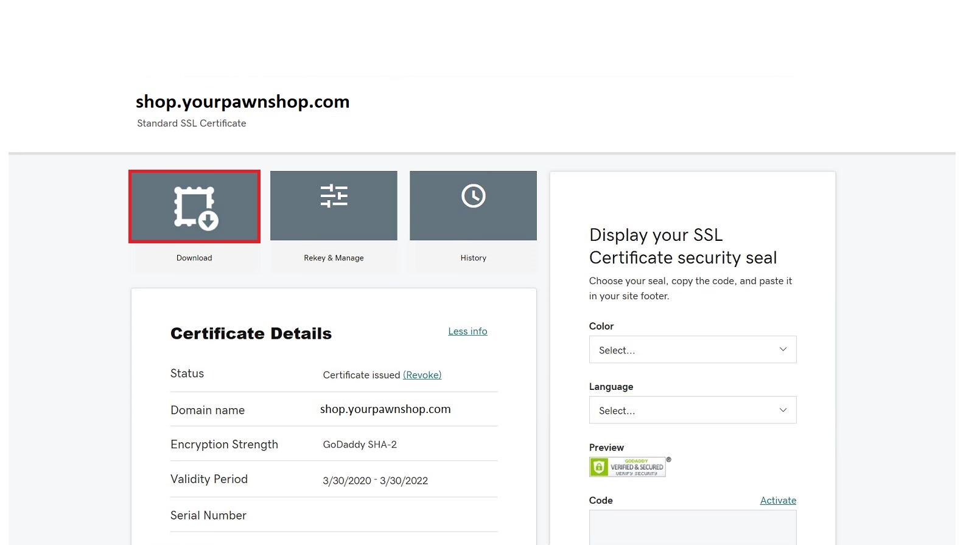Select the Domain name value shop.yourpawnshop.com
Viewport: 980px width, 545px height.
pyautogui.click(x=385, y=409)
